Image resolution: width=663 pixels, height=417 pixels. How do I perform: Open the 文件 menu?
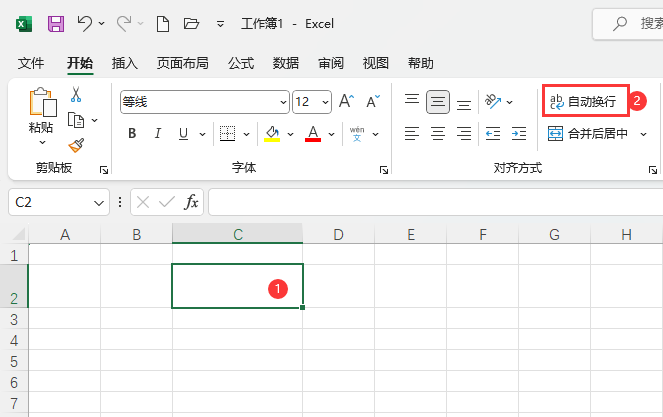point(31,63)
